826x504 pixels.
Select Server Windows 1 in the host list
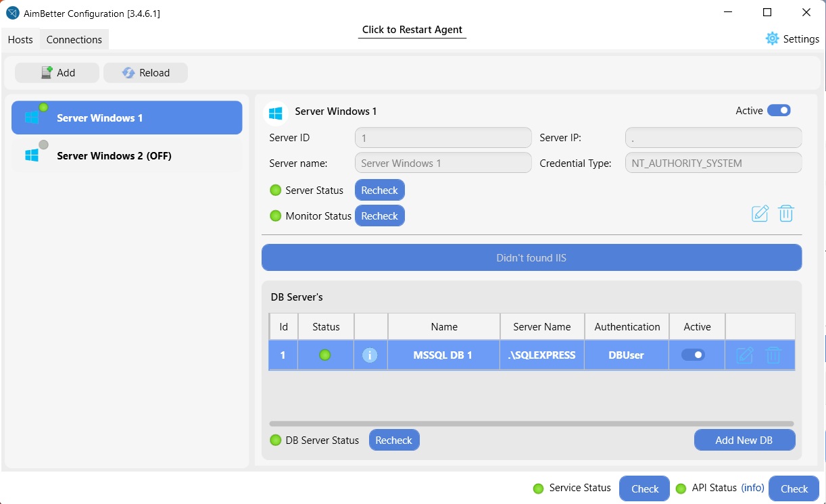click(127, 118)
